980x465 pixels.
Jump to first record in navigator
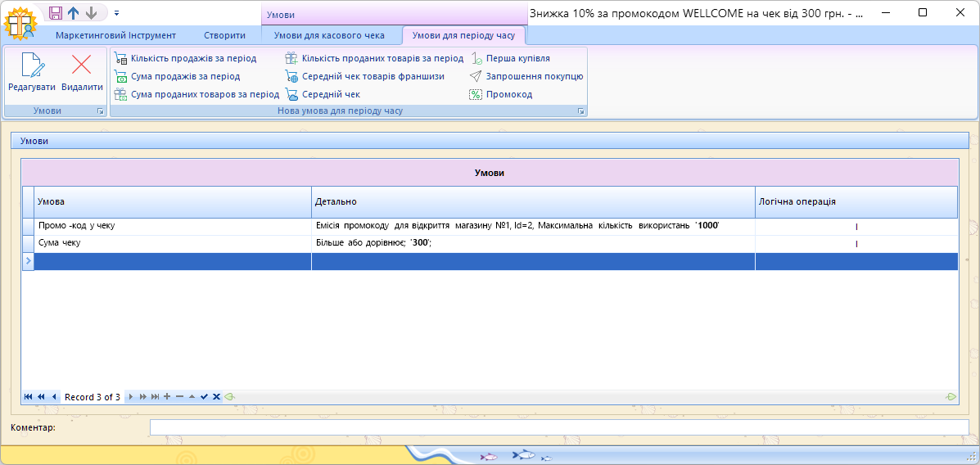[28, 397]
